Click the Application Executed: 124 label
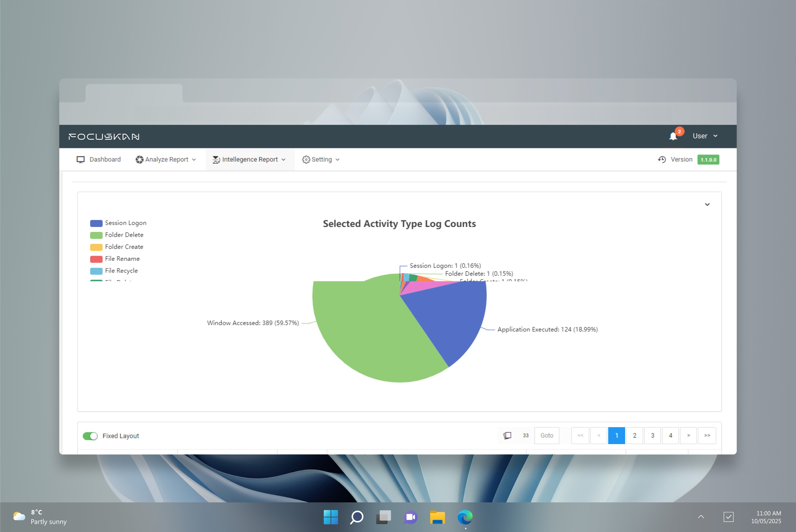The width and height of the screenshot is (796, 532). pos(547,330)
